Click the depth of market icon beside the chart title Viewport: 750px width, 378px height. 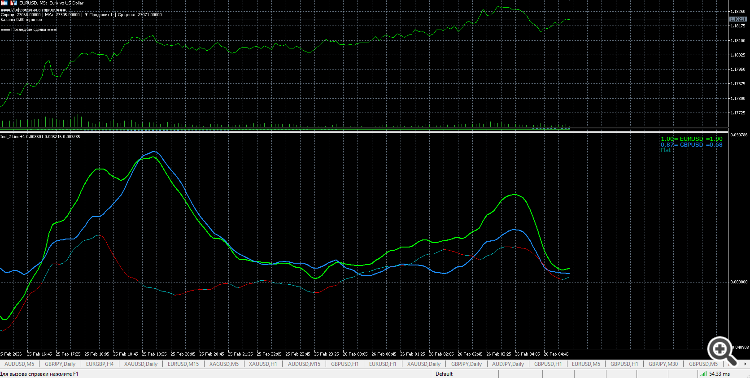(x=12, y=3)
